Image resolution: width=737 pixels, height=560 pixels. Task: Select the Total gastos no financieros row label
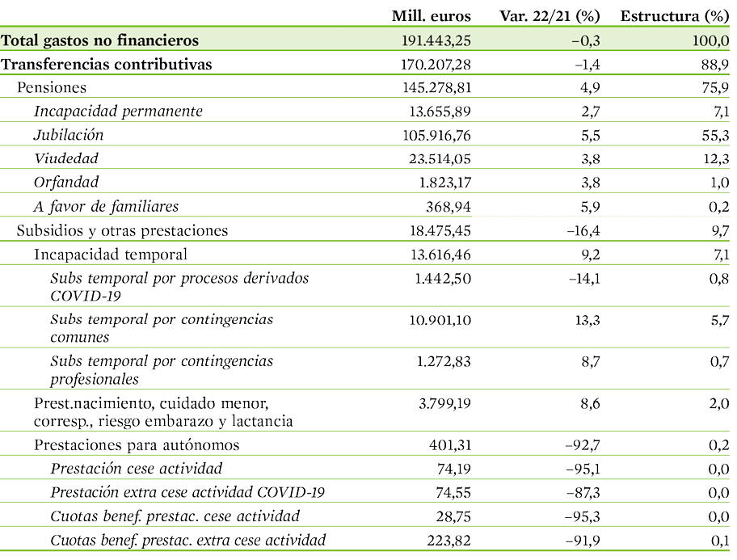[x=99, y=40]
